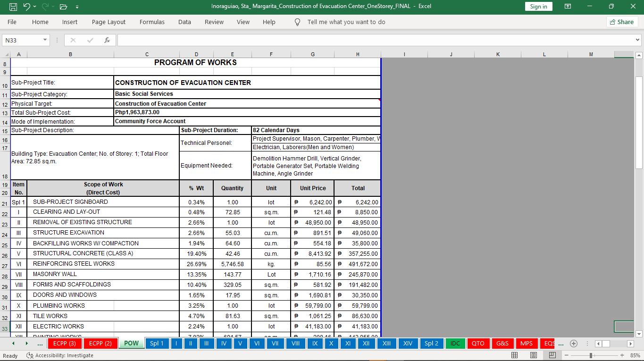
Task: Expand the Customize Quick Access Toolbar menu
Action: click(77, 7)
